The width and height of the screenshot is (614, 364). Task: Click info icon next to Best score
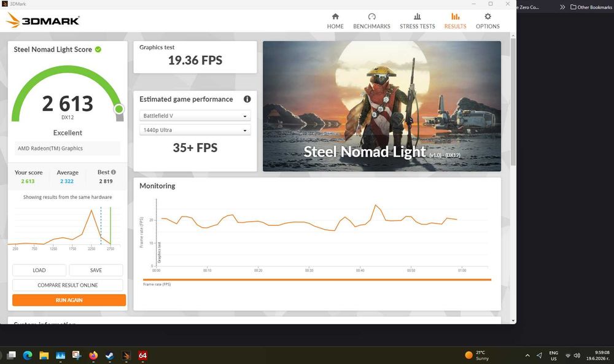[x=113, y=172]
